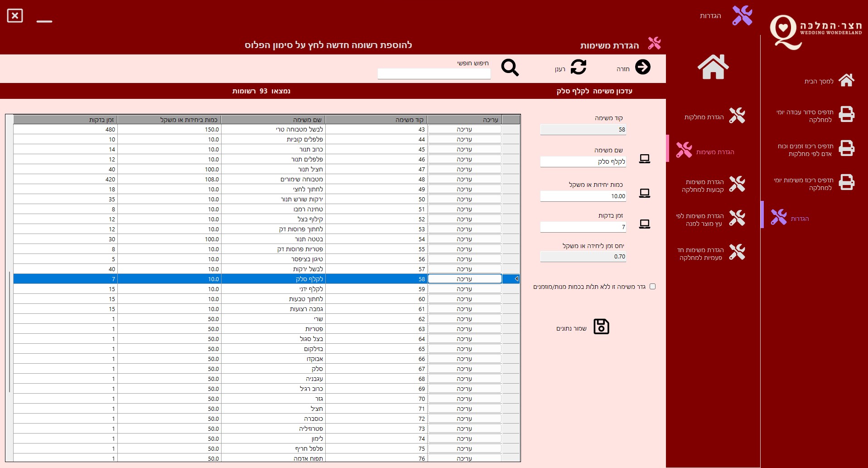
Task: Click the save data floppy icon
Action: pos(601,327)
